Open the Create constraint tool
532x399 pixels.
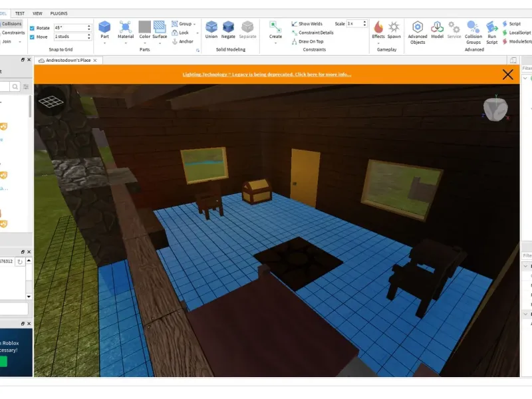coord(275,30)
